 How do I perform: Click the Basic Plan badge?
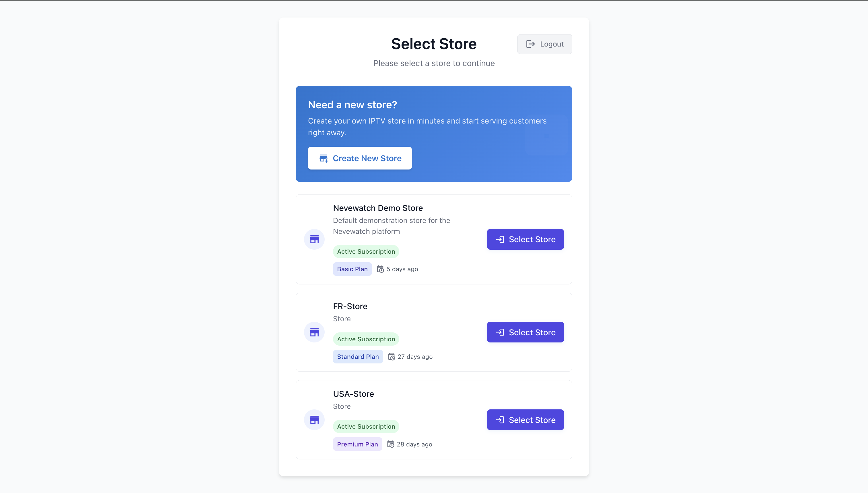[x=352, y=269]
